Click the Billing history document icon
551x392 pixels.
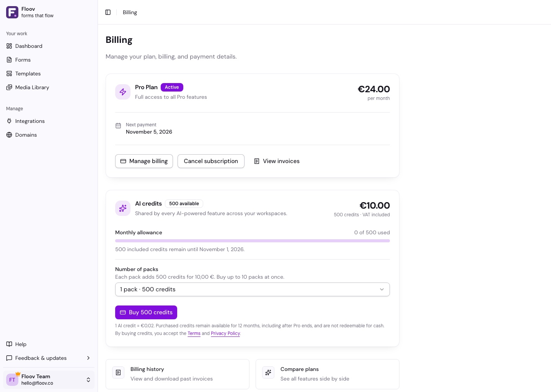pyautogui.click(x=118, y=372)
